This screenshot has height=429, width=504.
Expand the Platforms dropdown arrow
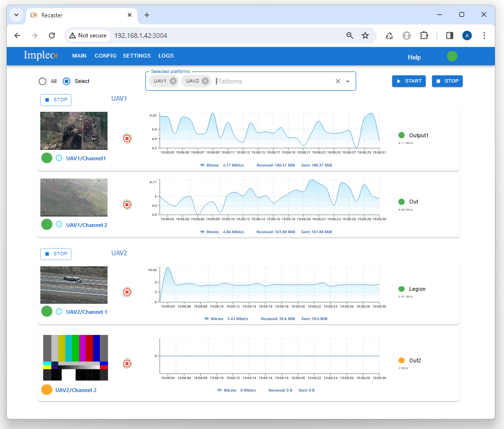pos(348,82)
